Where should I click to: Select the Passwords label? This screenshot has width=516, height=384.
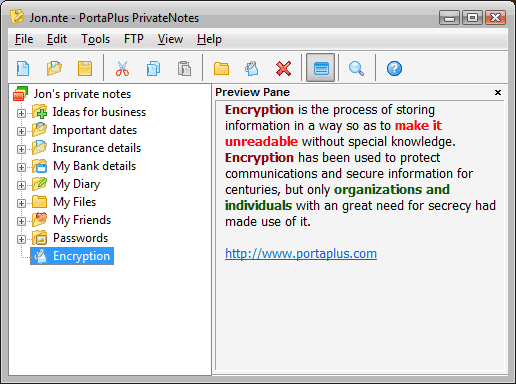click(x=81, y=238)
